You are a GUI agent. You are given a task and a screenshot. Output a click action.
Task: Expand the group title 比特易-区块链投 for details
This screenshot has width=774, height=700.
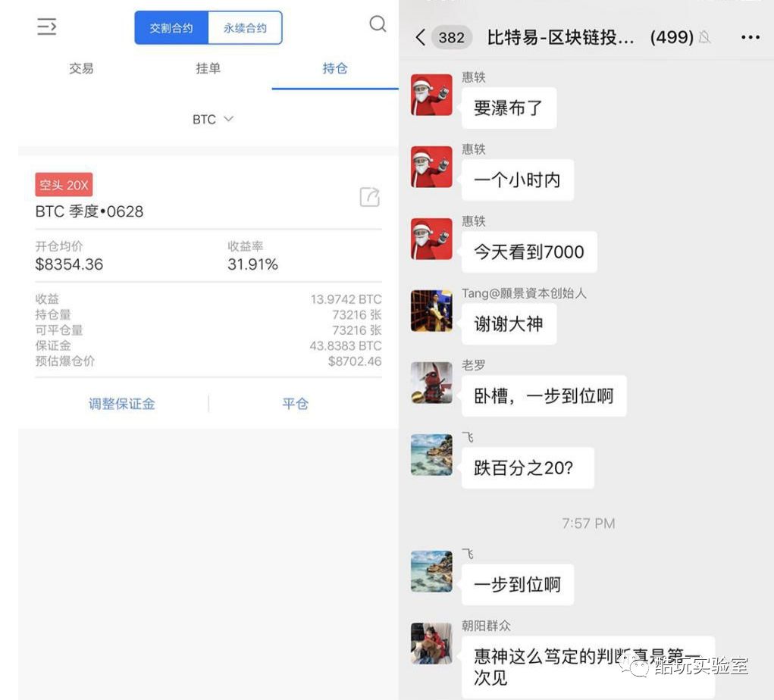[561, 37]
